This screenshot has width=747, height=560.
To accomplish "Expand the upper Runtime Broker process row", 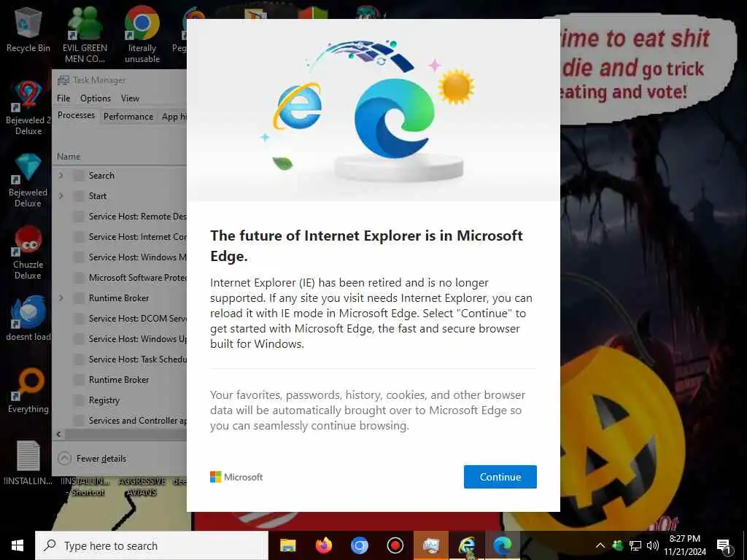I will pyautogui.click(x=61, y=298).
